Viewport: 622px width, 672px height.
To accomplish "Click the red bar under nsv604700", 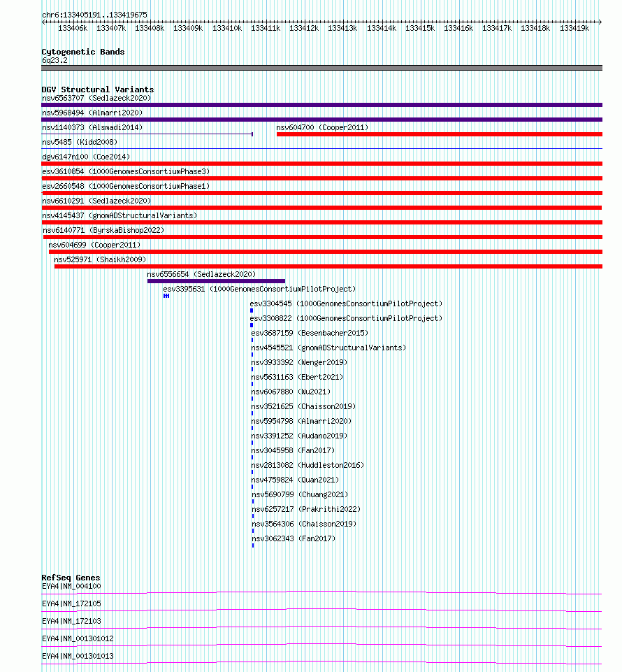I will (440, 134).
